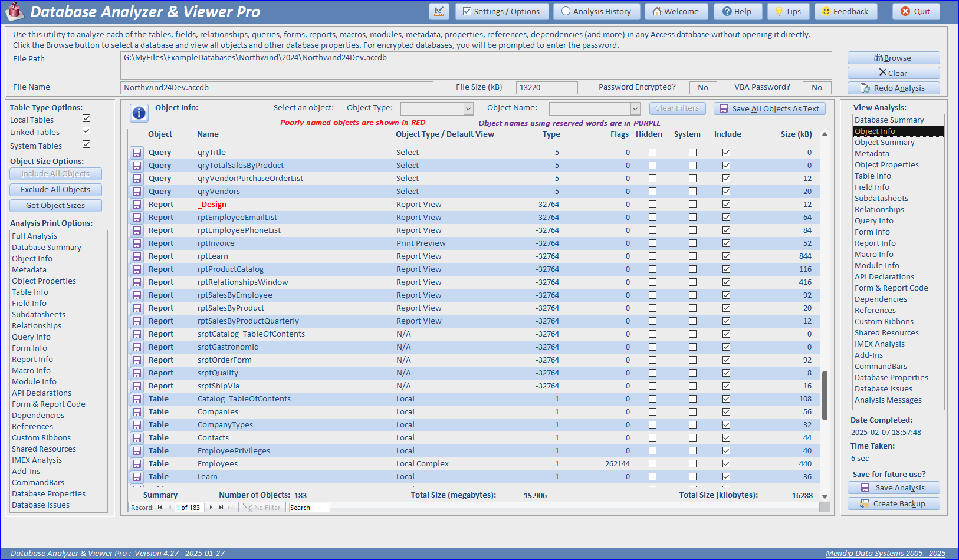
Task: Click the save icon on the rptLearn row
Action: click(x=137, y=256)
